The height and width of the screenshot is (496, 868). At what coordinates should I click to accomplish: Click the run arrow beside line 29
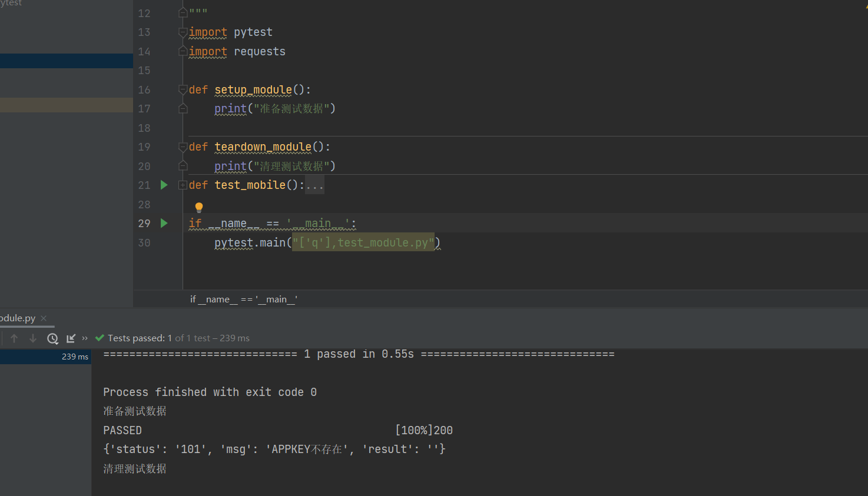pyautogui.click(x=164, y=223)
